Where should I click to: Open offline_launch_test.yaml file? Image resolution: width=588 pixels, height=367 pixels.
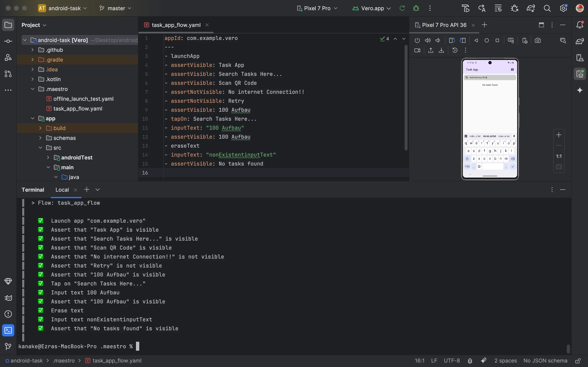[83, 99]
